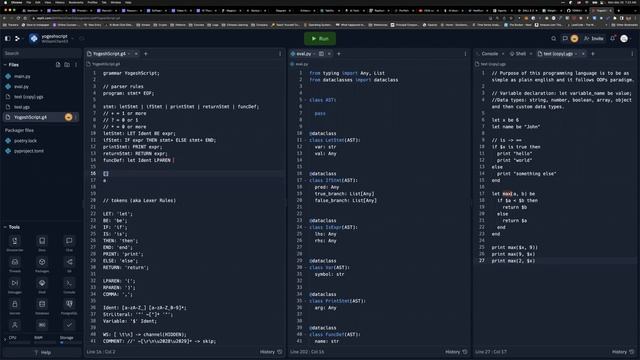Open the Replit home menu icon
Image resolution: width=640 pixels, height=360 pixels.
coord(18,38)
